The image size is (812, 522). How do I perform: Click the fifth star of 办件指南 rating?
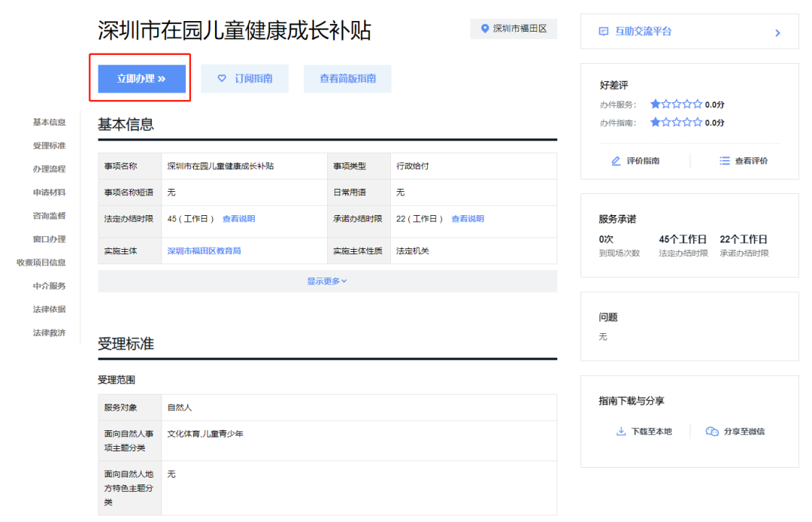coord(697,122)
